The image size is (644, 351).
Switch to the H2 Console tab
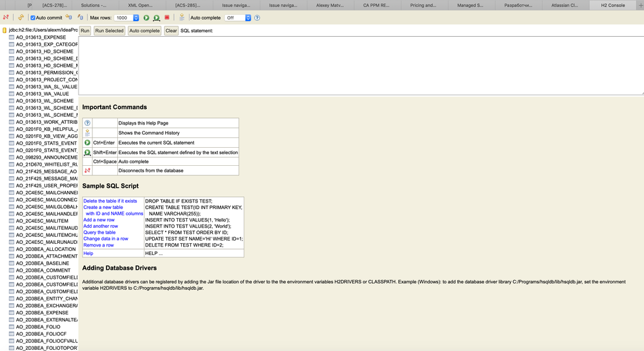[613, 5]
